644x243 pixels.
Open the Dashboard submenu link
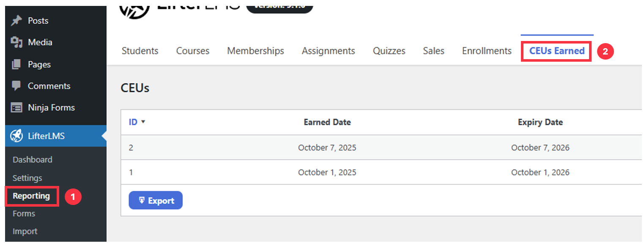pyautogui.click(x=33, y=160)
